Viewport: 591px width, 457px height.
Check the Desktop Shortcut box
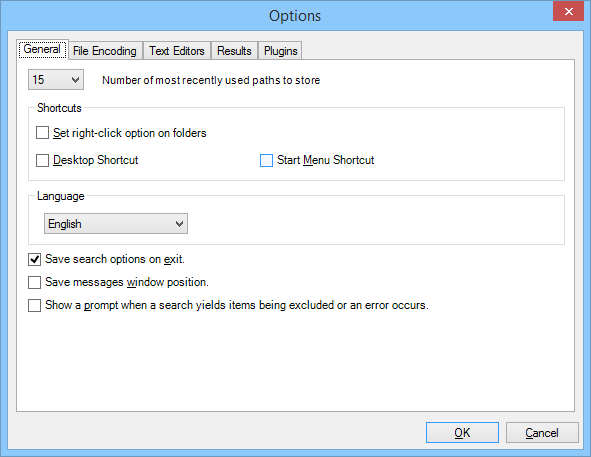(42, 160)
